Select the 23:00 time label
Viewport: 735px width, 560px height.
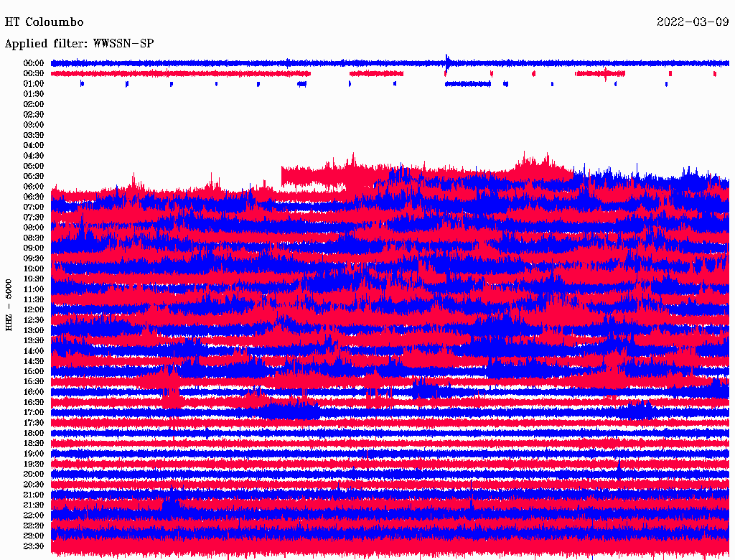click(x=34, y=536)
